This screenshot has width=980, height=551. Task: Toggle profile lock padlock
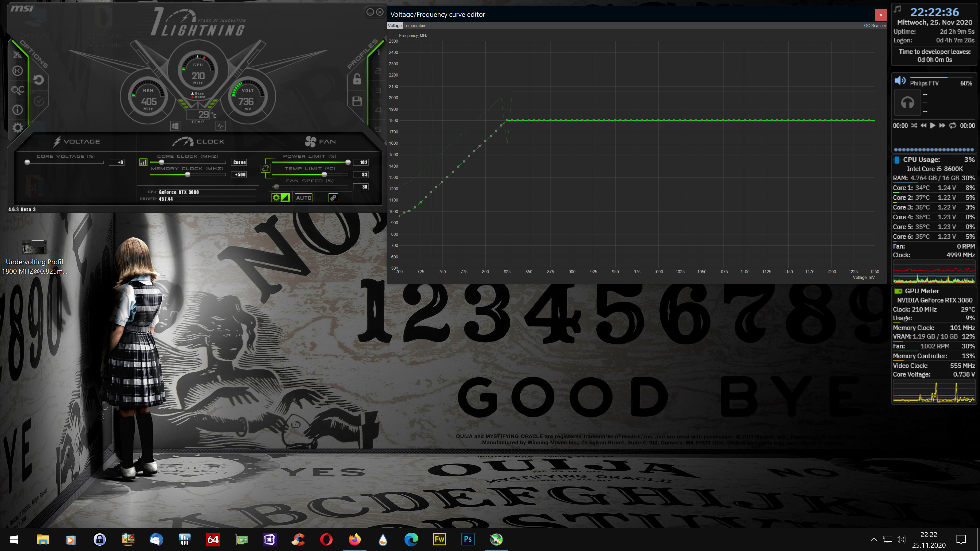click(357, 80)
